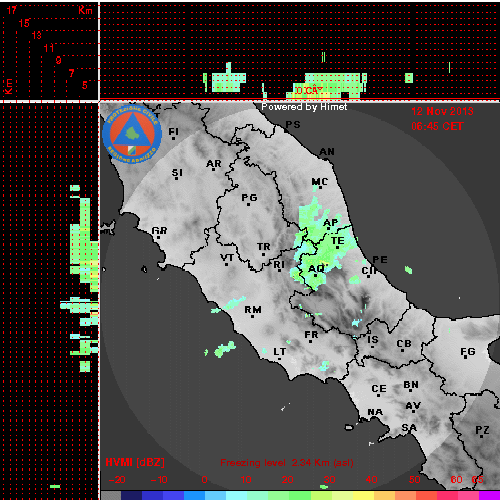This screenshot has height=500, width=500.
Task: Click the 'Powered by Himet' text
Action: coord(304,107)
